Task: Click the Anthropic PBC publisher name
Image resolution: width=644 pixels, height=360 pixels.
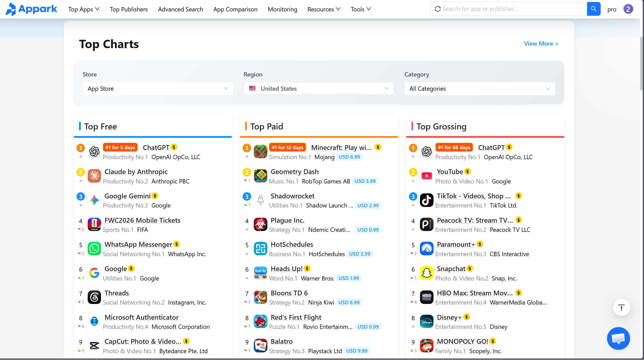Action: (170, 181)
